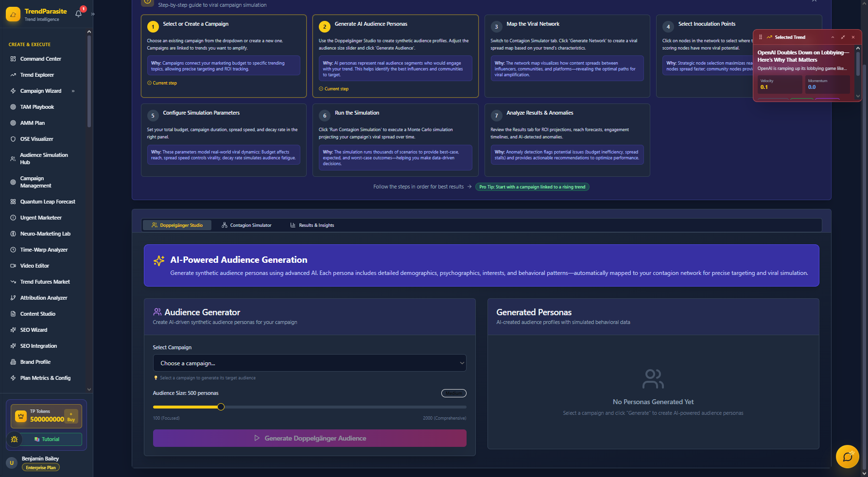Select step 7 Analyze Results & Anomalies card
The width and height of the screenshot is (868, 477).
click(567, 140)
